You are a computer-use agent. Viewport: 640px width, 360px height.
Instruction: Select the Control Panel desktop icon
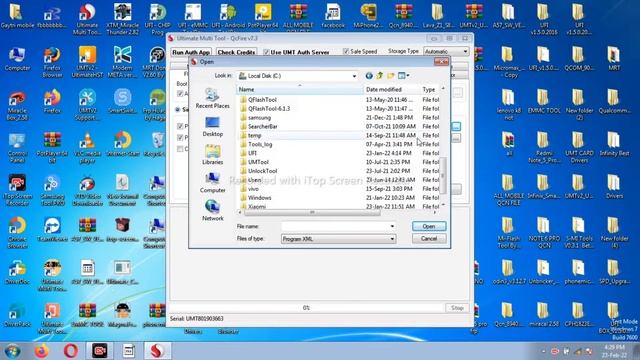(17, 148)
